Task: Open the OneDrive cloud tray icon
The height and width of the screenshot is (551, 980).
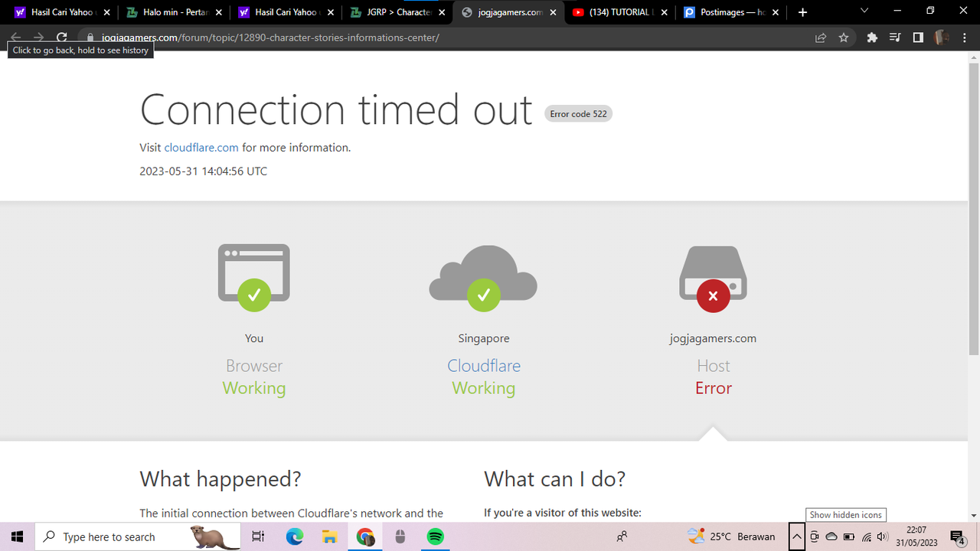Action: coord(831,536)
